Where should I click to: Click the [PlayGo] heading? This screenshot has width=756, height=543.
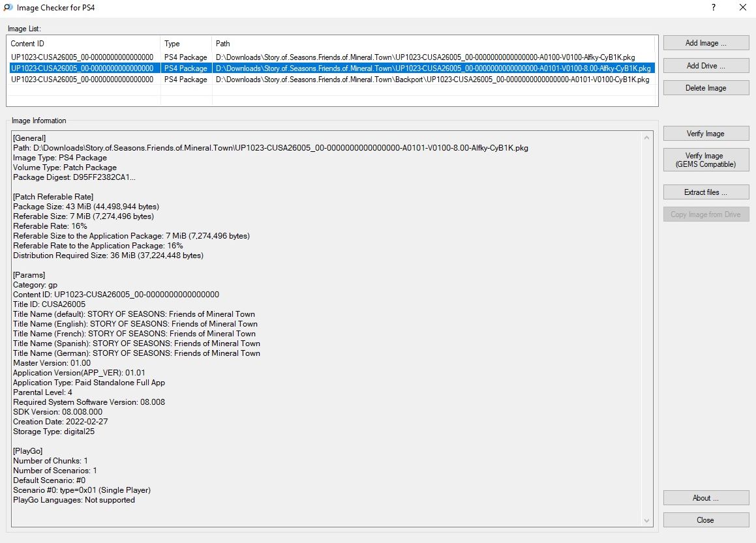(x=27, y=451)
